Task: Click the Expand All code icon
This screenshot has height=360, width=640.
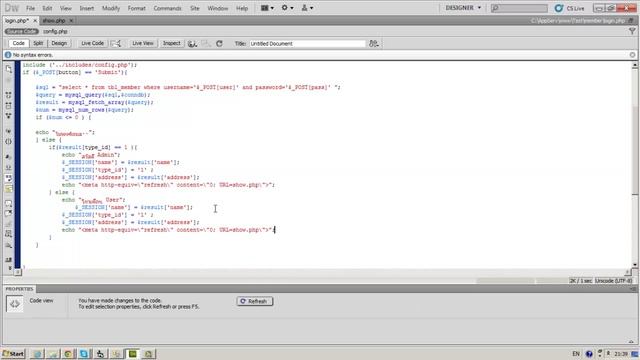Action: (9, 116)
